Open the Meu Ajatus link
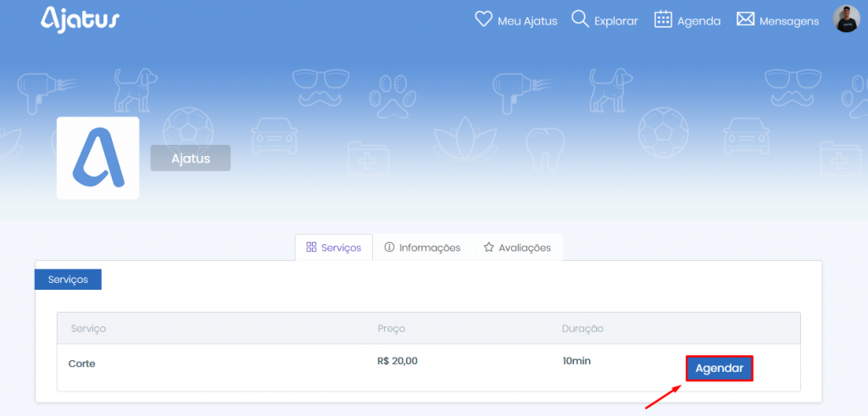 [x=527, y=21]
